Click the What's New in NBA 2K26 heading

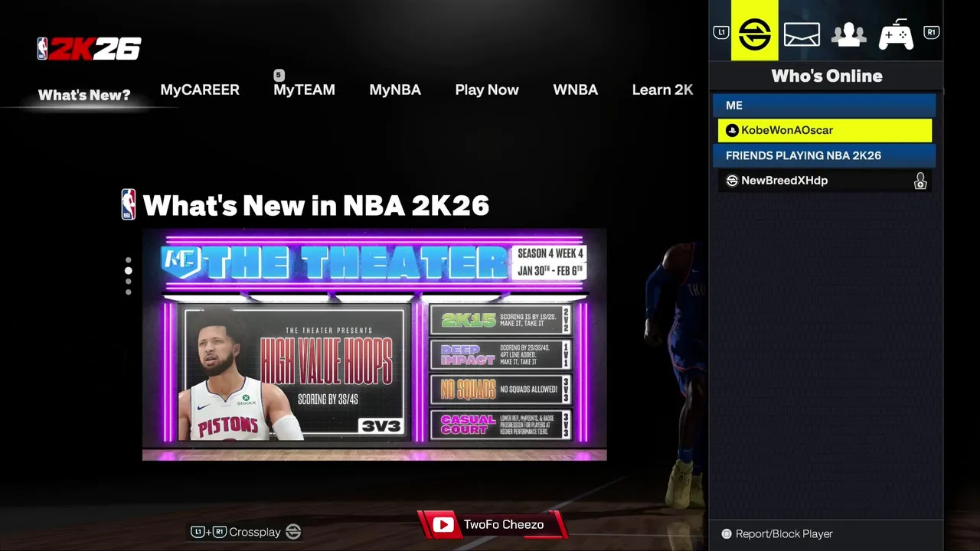pos(315,205)
